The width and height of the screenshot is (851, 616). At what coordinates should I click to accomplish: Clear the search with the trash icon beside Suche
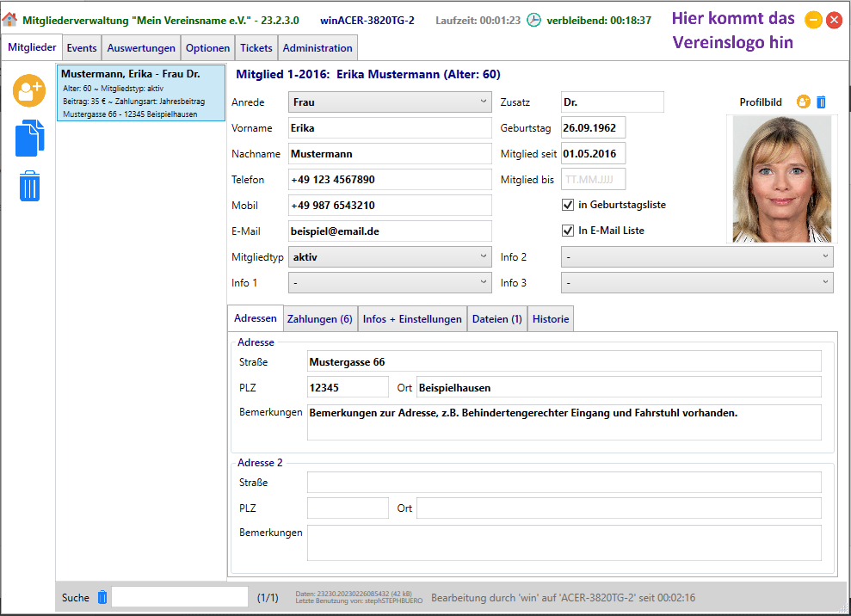click(102, 597)
